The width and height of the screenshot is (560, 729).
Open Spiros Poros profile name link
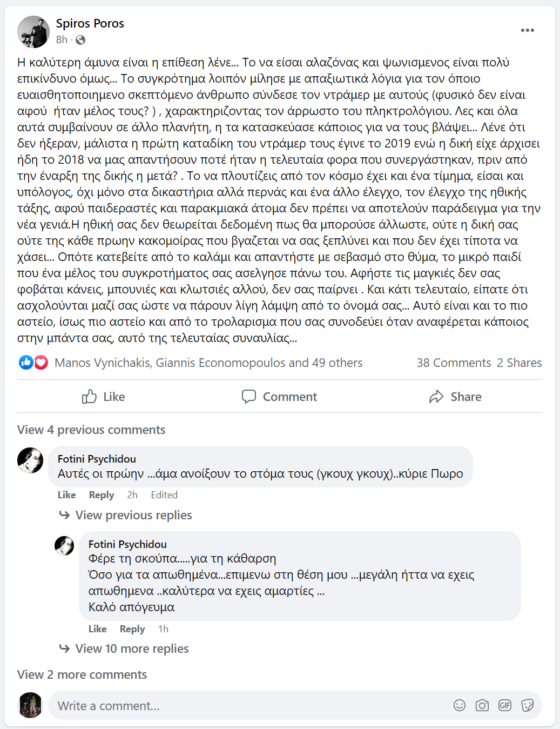(90, 23)
